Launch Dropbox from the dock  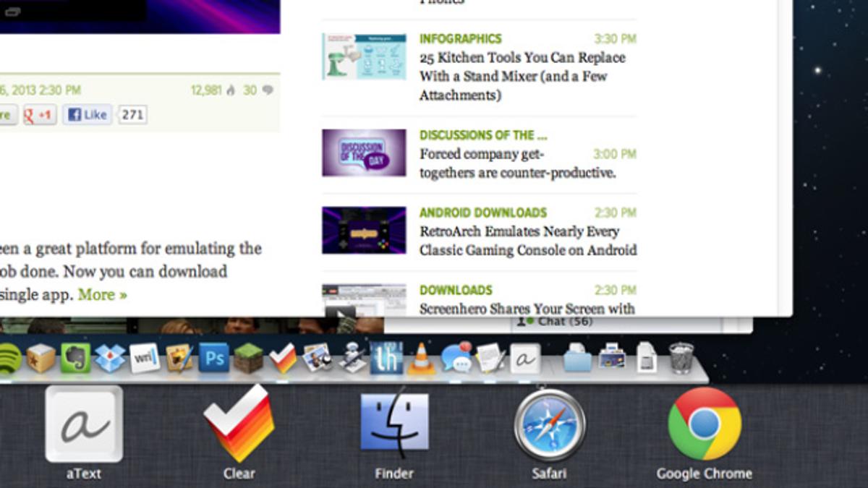pyautogui.click(x=110, y=358)
